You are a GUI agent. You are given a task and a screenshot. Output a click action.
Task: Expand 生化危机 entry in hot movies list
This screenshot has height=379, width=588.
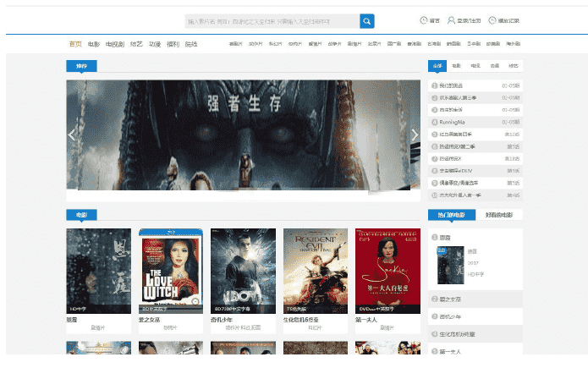point(461,333)
